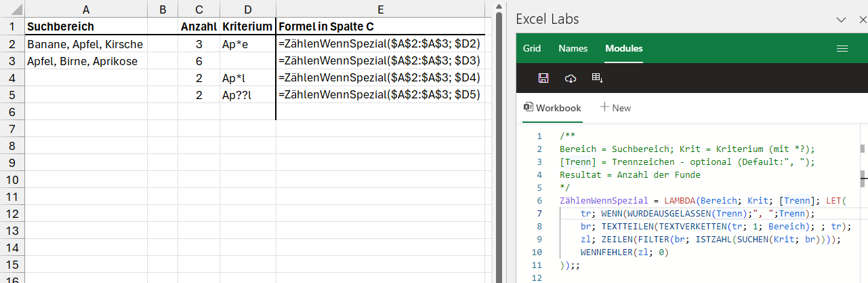Viewport: 868px width, 283px height.
Task: Select the Modules tab
Action: pyautogui.click(x=624, y=48)
